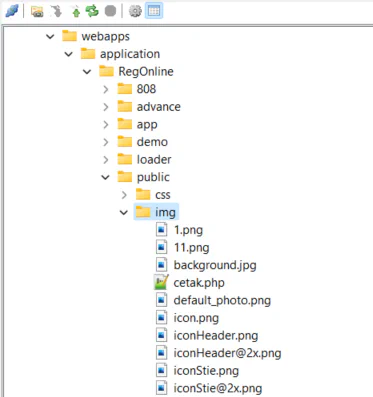Collapse the RegOnline folder chevron
Viewport: 373px width, 397px height.
point(87,72)
